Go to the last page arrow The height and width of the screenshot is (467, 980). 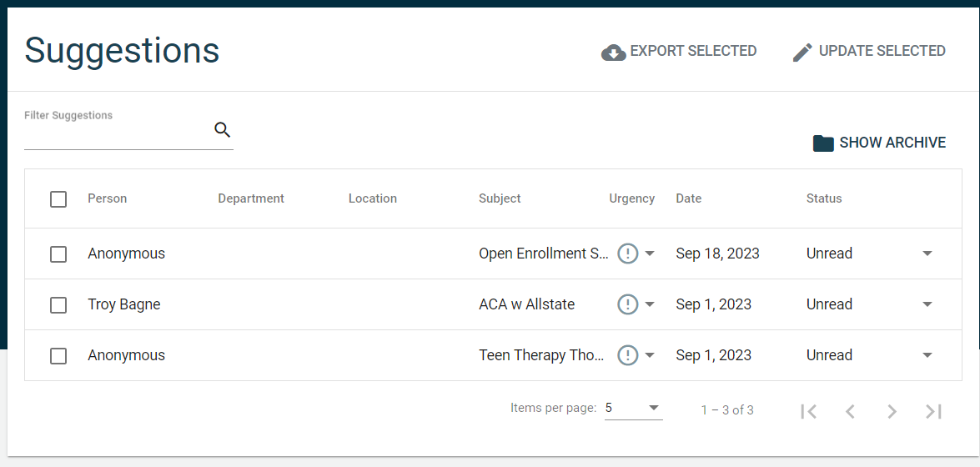point(933,410)
